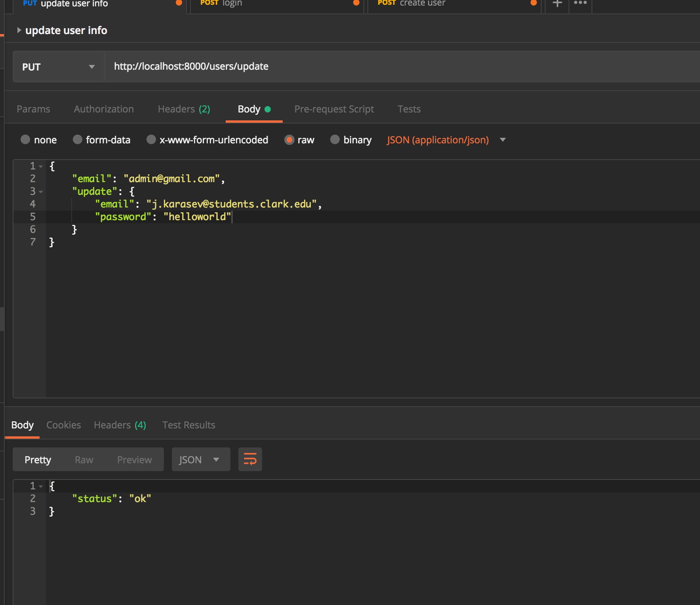Select the form-data body type radio
The image size is (700, 605).
coord(78,139)
